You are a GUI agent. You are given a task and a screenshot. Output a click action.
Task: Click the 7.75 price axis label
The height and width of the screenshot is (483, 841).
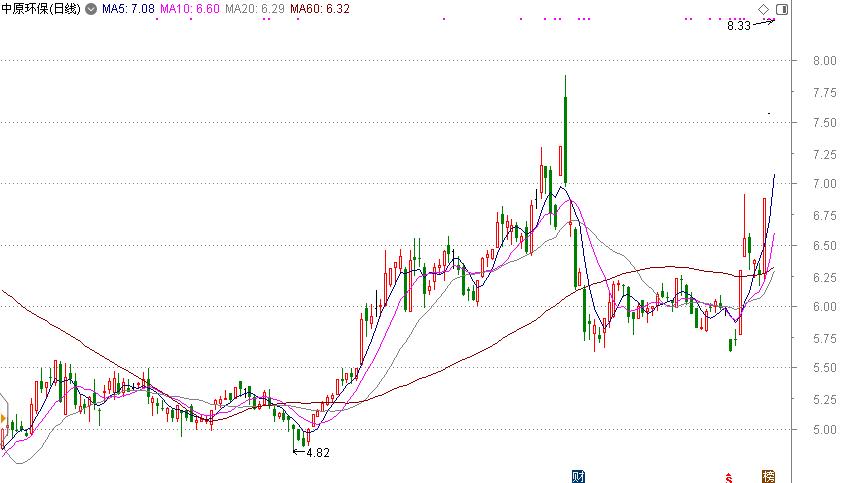[824, 92]
